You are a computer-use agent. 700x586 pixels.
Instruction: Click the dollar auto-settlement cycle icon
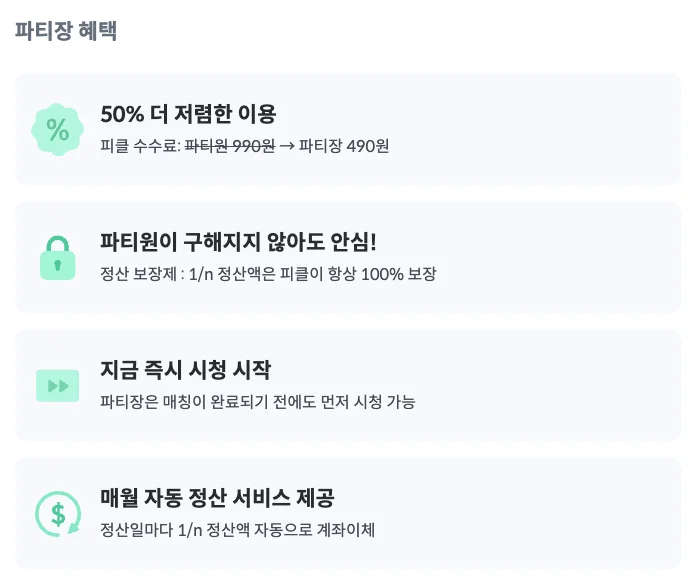tap(58, 513)
